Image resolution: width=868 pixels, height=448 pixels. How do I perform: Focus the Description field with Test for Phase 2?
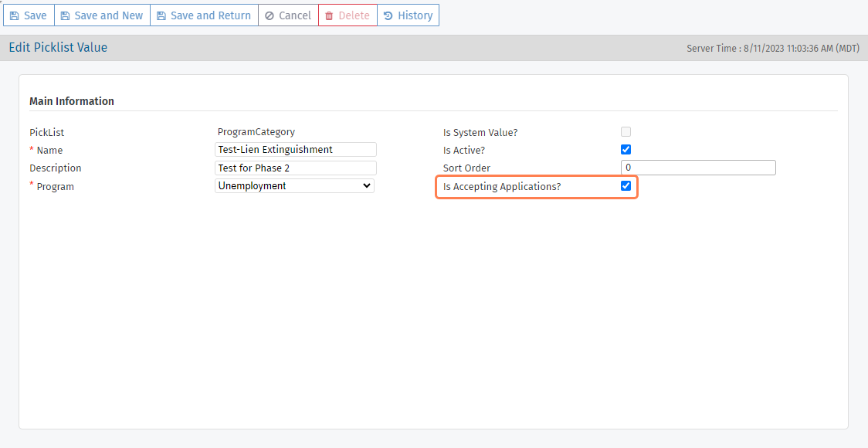pos(295,168)
